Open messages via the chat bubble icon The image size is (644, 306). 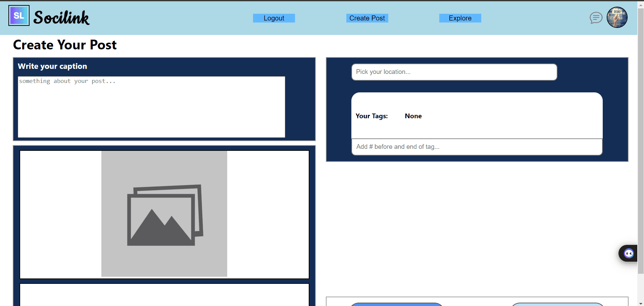(596, 18)
